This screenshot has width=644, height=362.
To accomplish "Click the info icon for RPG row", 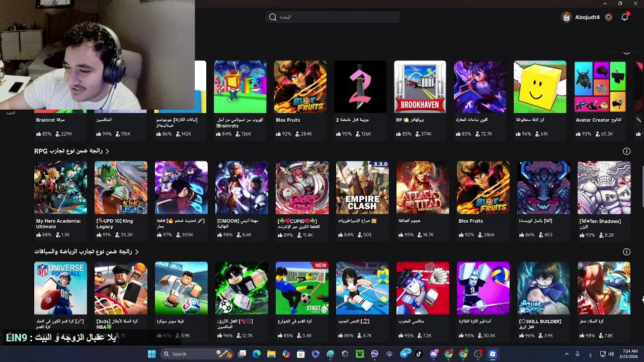I will [x=626, y=151].
